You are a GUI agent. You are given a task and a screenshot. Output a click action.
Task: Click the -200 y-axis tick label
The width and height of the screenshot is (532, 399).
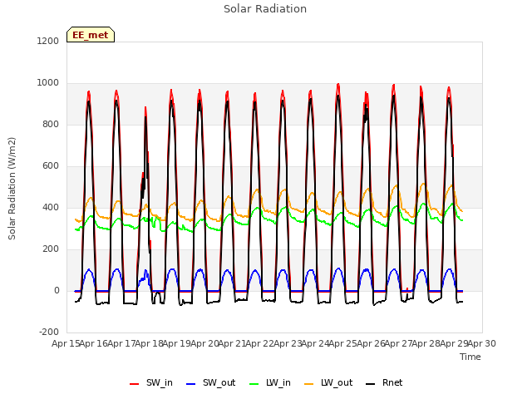49,332
